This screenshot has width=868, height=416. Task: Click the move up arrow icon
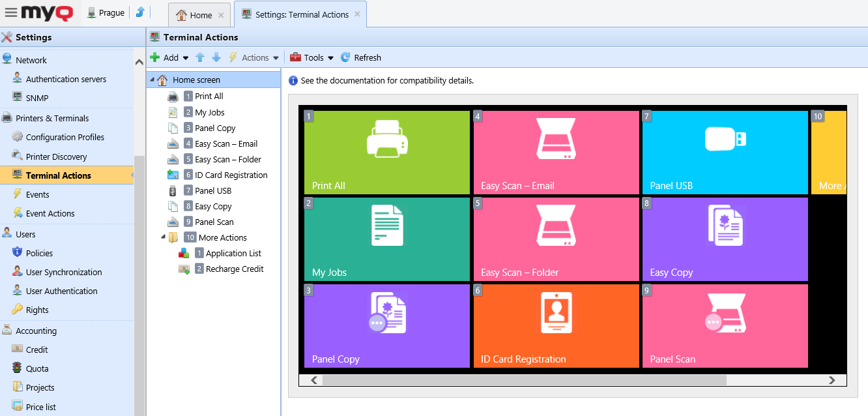[200, 57]
